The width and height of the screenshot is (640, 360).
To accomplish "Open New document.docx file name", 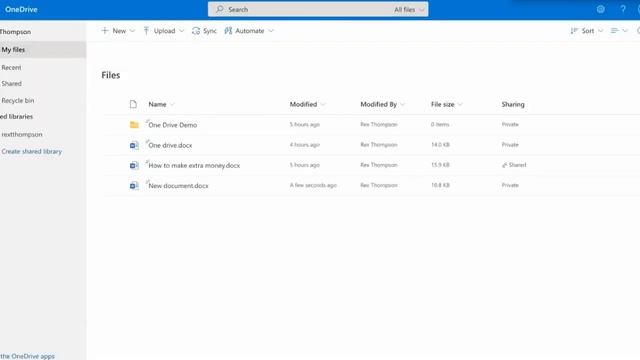I will pyautogui.click(x=178, y=186).
